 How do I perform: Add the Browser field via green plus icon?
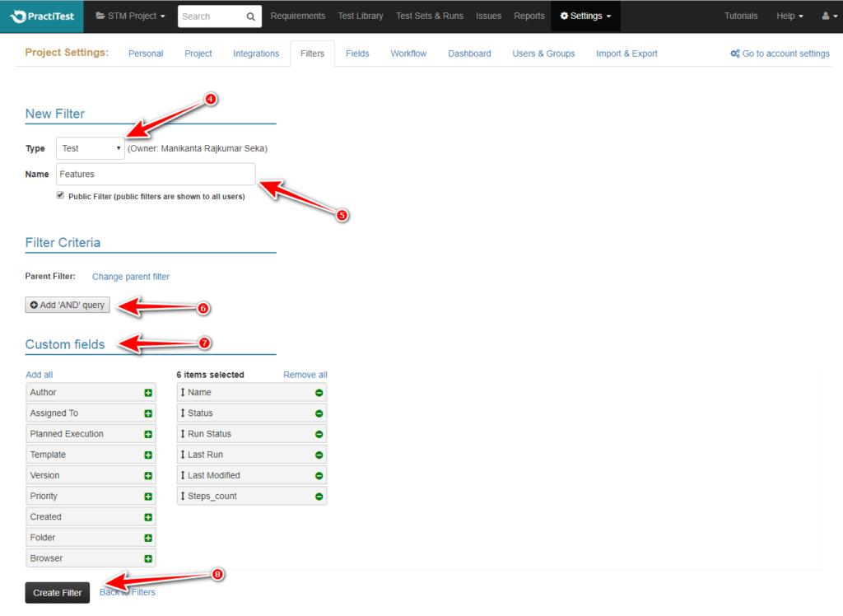click(150, 558)
